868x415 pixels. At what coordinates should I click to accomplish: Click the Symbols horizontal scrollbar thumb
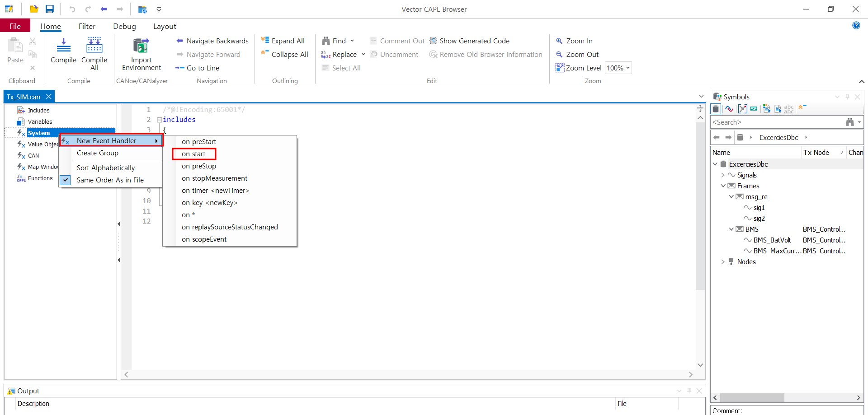click(752, 397)
